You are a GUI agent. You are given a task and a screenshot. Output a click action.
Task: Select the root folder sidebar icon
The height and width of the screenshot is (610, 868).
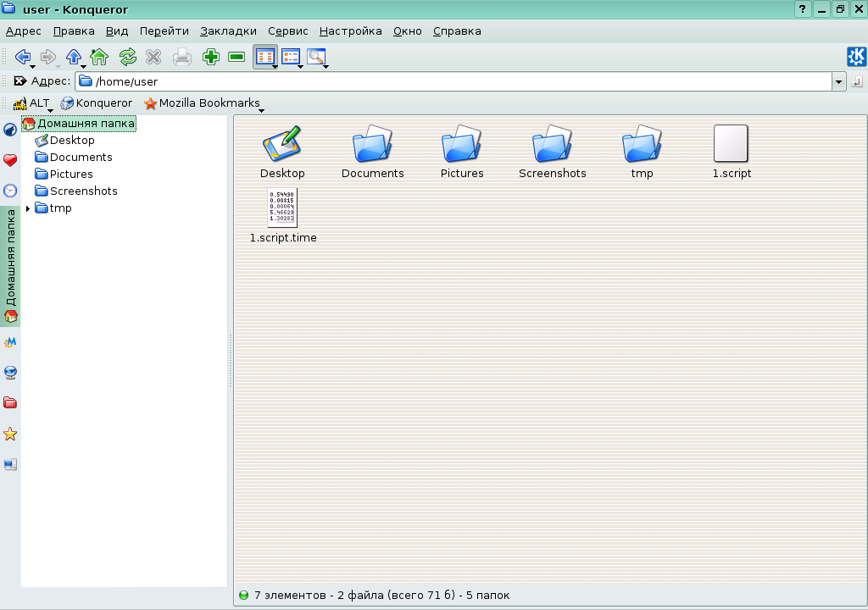pos(10,402)
